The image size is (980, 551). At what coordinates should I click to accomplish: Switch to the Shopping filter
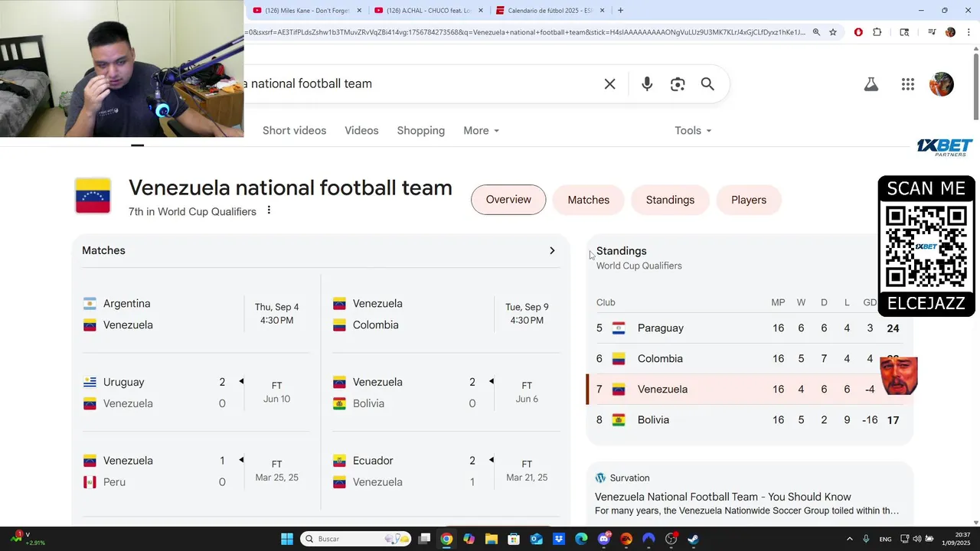pyautogui.click(x=420, y=131)
